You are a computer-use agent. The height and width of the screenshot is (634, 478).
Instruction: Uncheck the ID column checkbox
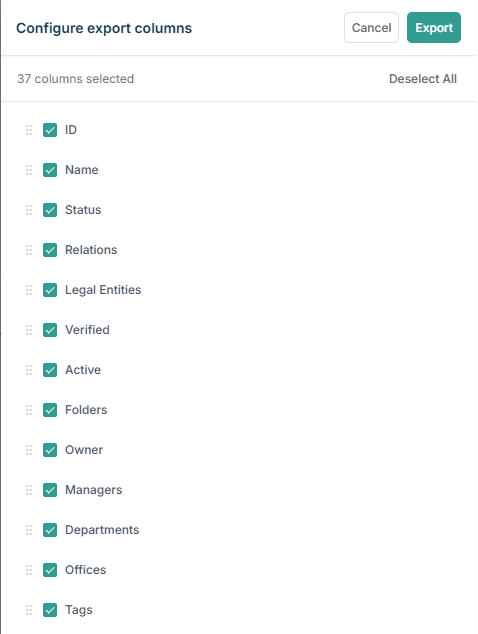(50, 130)
